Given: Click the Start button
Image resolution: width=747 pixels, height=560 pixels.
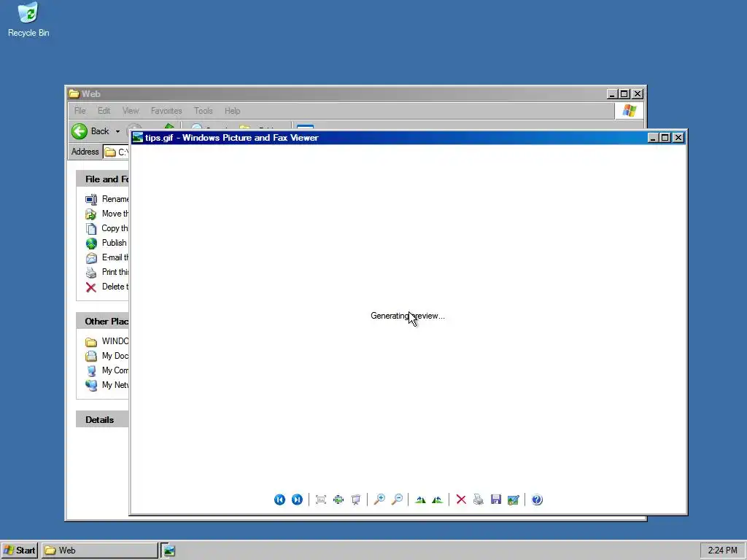Looking at the screenshot, I should coord(20,551).
